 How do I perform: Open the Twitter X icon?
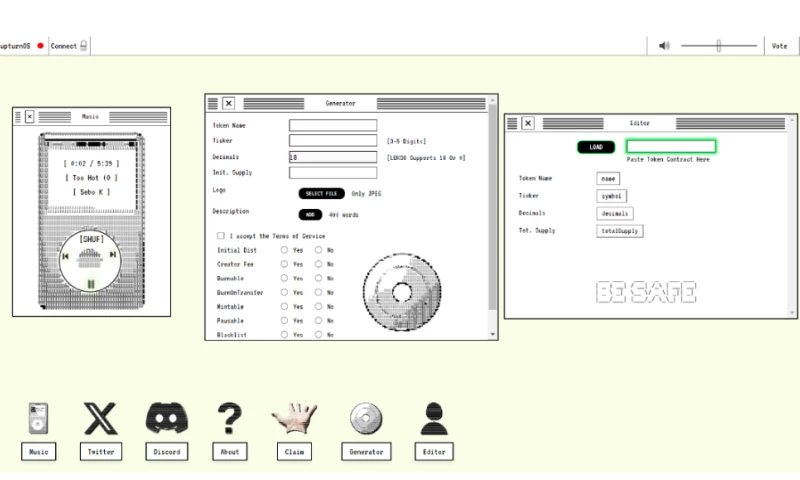coord(101,419)
